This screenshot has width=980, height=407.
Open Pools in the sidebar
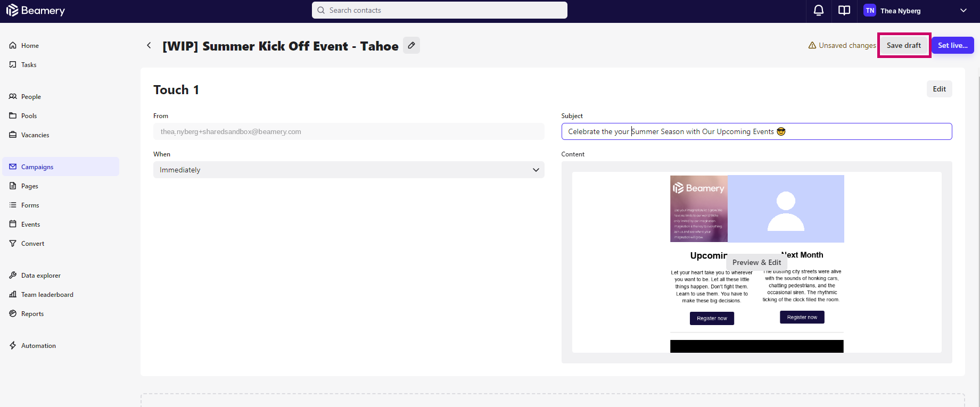point(61,115)
